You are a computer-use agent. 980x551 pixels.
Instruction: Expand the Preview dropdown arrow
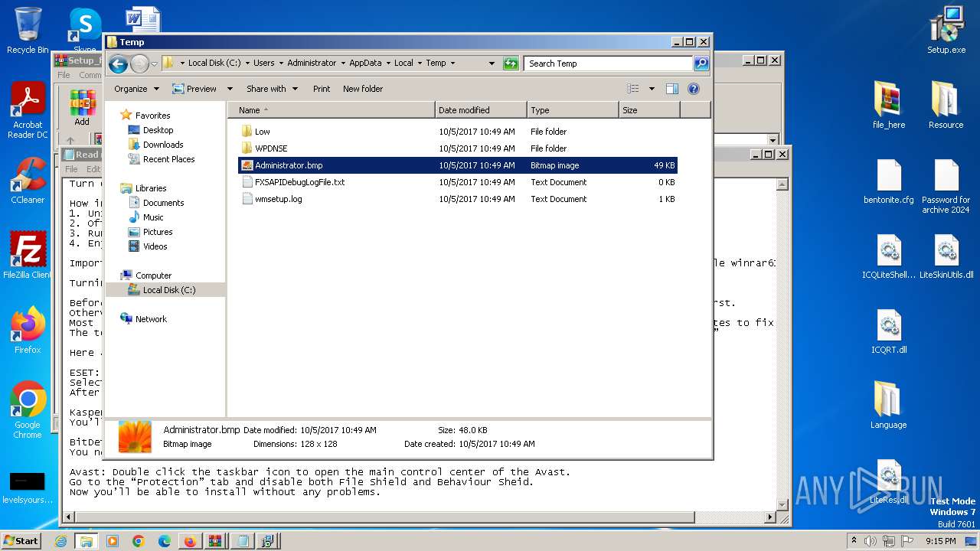[229, 89]
